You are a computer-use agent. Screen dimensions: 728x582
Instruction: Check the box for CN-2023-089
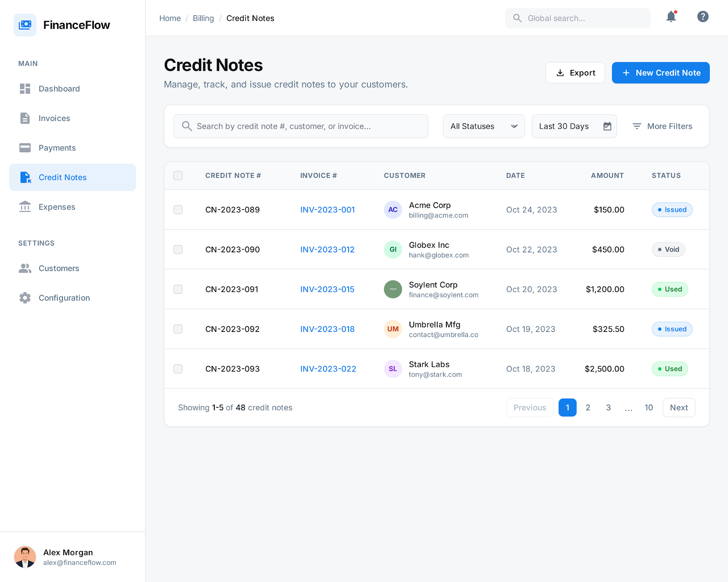[178, 210]
